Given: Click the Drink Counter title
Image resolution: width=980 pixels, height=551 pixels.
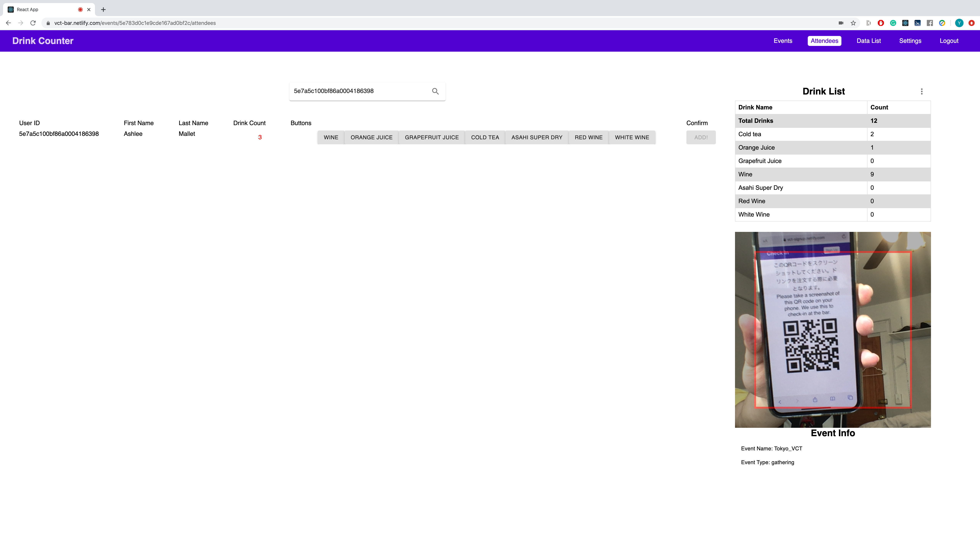Looking at the screenshot, I should click(43, 41).
